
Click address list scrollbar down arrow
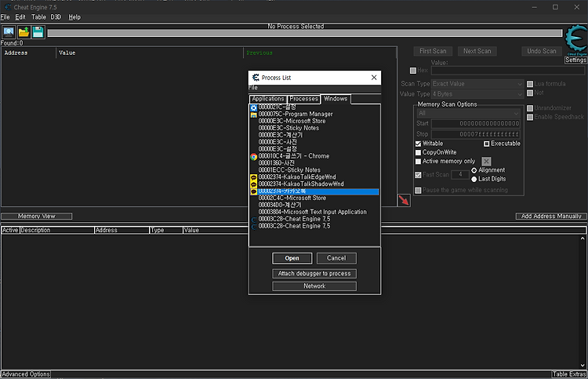click(x=583, y=365)
